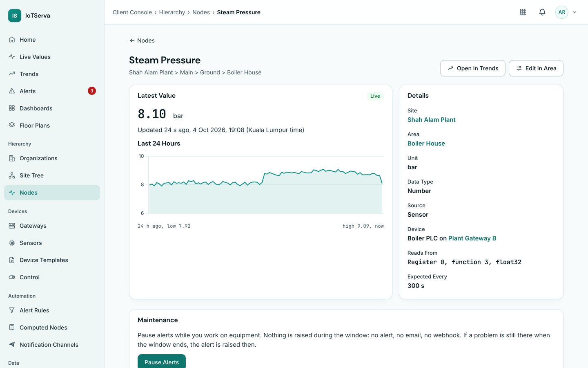Open the apps grid icon
Image resolution: width=588 pixels, height=368 pixels.
pos(523,12)
